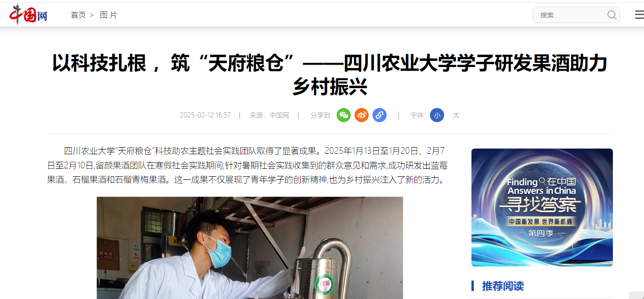Click the 来源 中国网 source link
The image size is (644, 299).
[279, 115]
